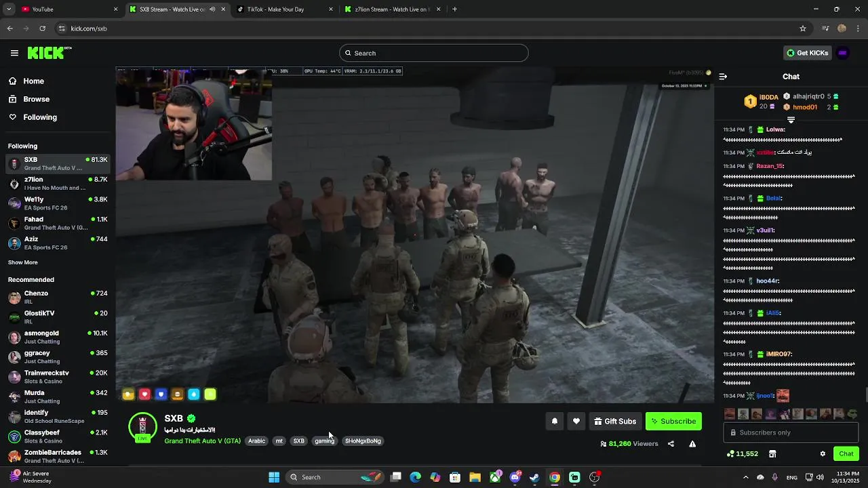Image resolution: width=868 pixels, height=488 pixels.
Task: Open We11y channel in Following list
Action: 58,203
